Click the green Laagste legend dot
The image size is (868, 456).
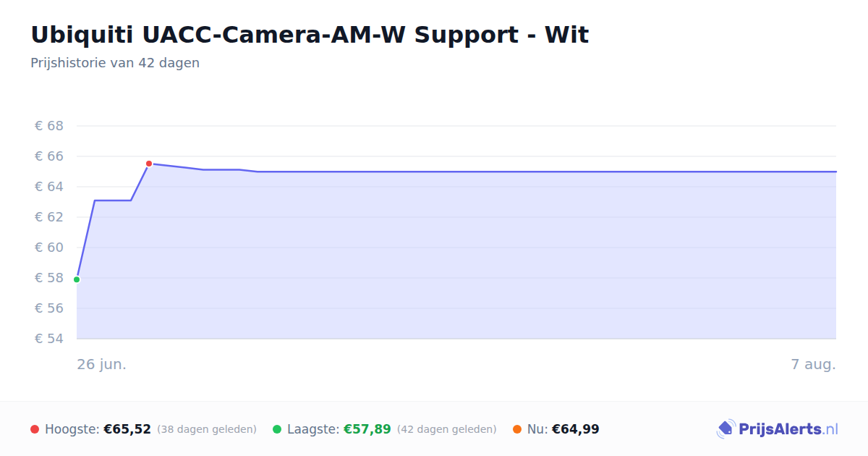click(x=277, y=429)
